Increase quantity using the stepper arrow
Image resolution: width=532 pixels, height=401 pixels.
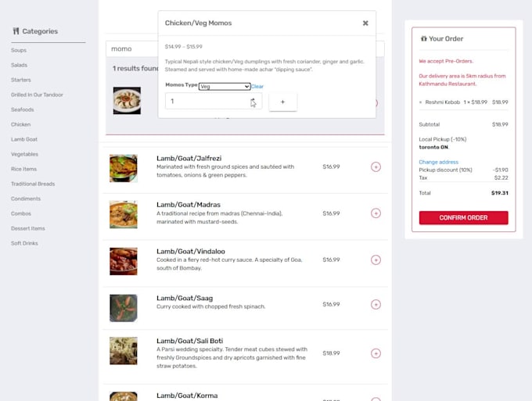253,99
